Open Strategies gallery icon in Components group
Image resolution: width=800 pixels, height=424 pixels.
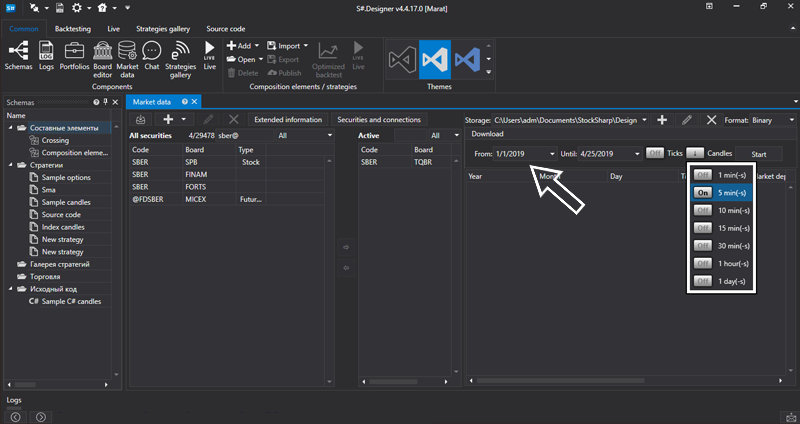pos(180,52)
